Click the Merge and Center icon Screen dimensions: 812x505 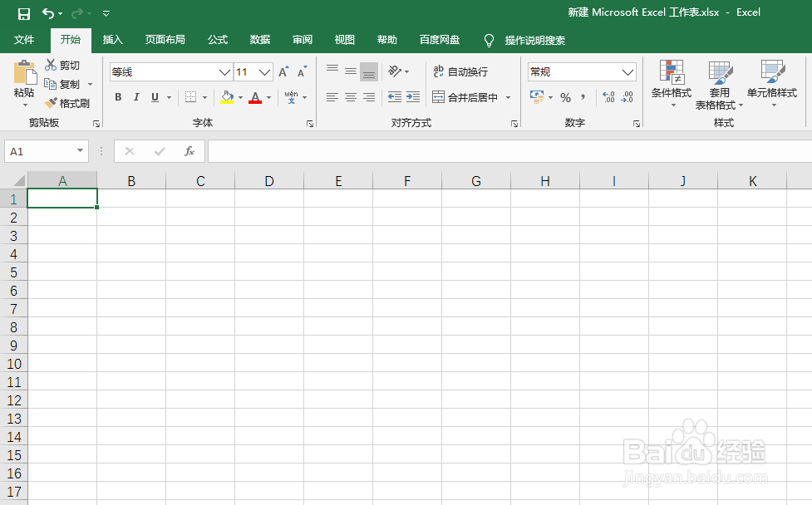click(x=465, y=97)
